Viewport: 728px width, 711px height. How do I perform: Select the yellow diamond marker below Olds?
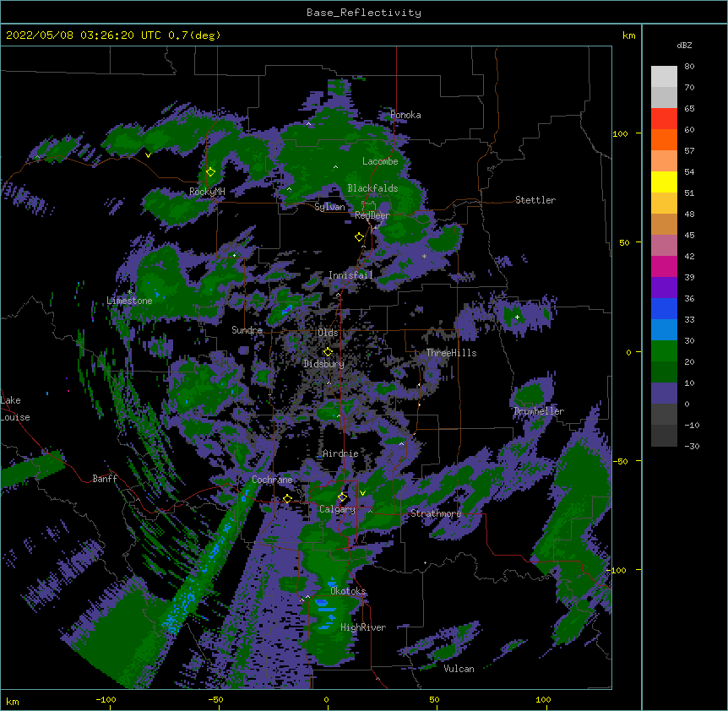[x=328, y=351]
